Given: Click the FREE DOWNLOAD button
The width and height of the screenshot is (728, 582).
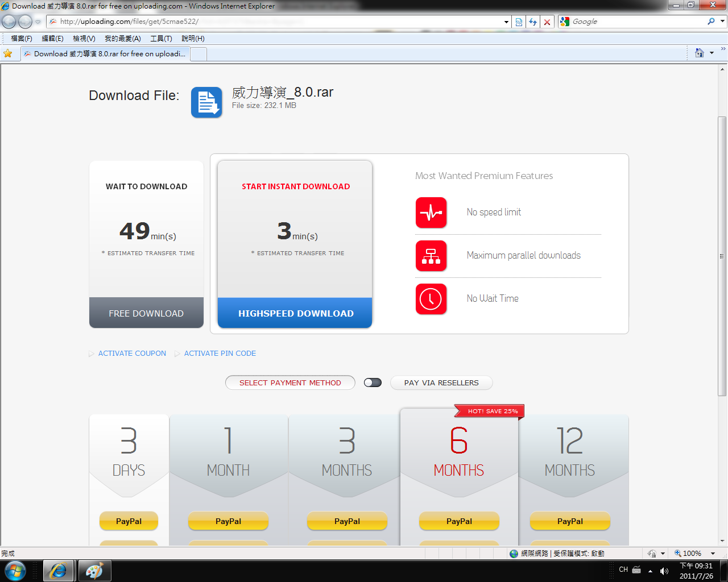Looking at the screenshot, I should tap(146, 313).
